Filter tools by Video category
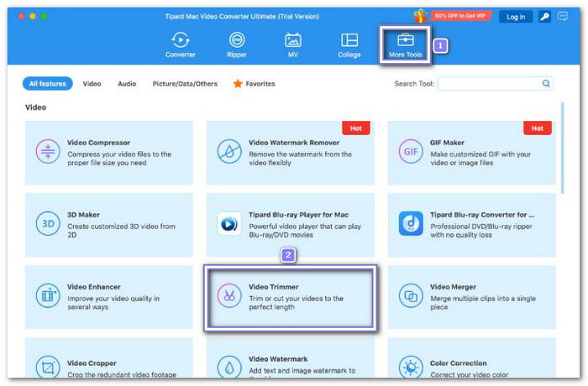Image resolution: width=588 pixels, height=386 pixels. (x=92, y=84)
